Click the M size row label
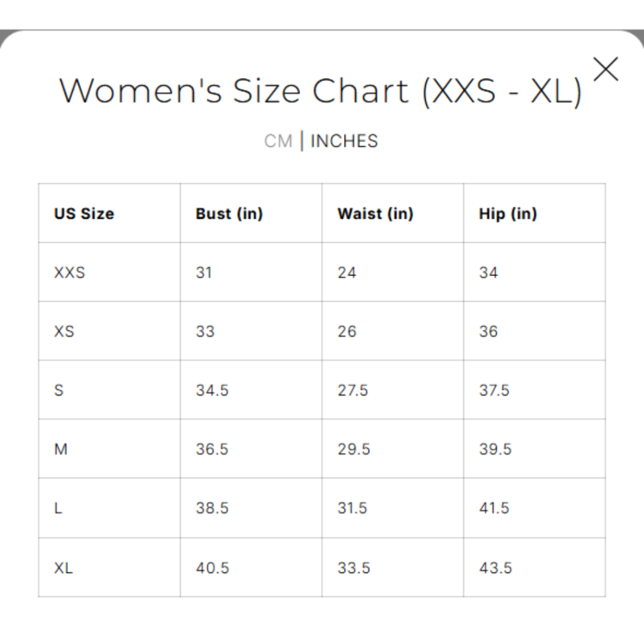644x644 pixels. [61, 450]
